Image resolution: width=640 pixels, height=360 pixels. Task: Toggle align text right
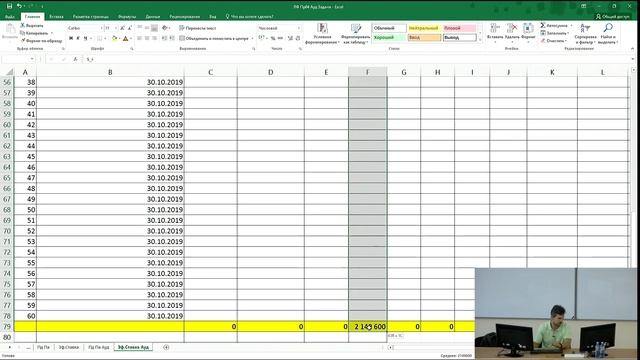154,38
